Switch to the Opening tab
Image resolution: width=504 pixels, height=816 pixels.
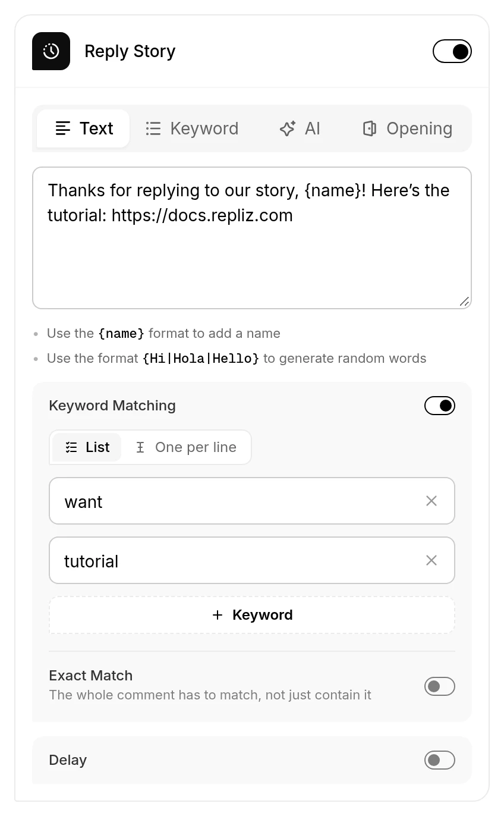(x=408, y=128)
